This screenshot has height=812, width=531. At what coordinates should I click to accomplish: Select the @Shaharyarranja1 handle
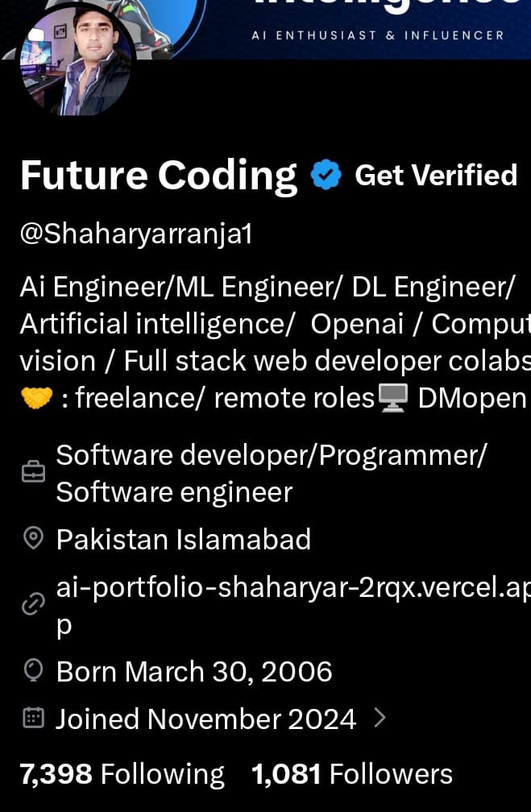(x=135, y=234)
